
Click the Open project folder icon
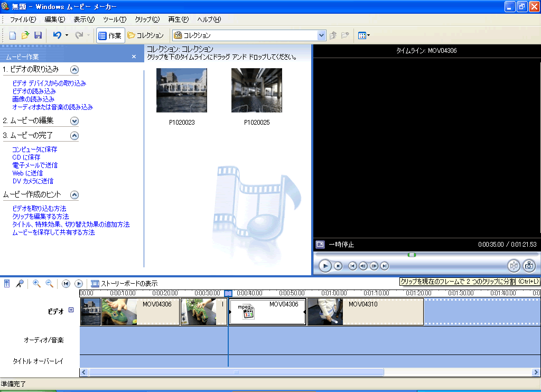click(25, 35)
